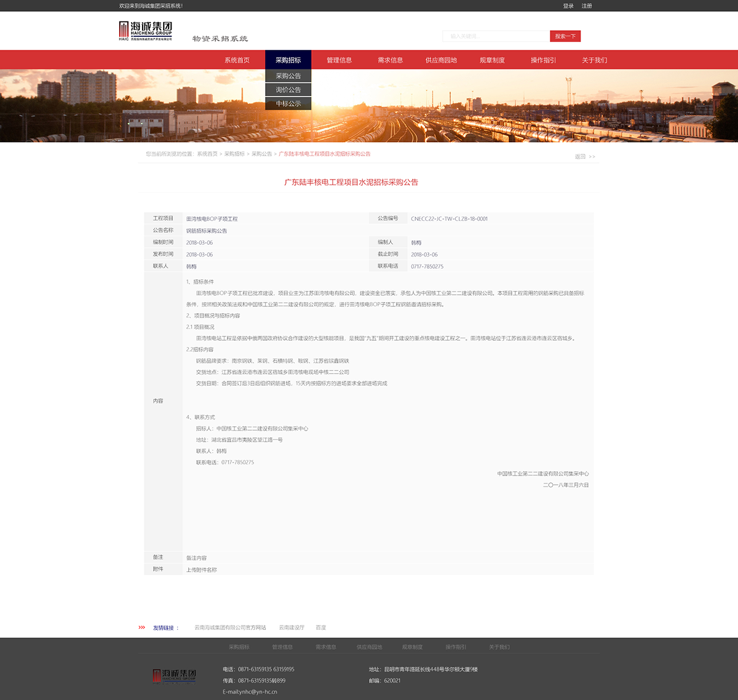Choose 中标公示 in the dropdown submenu
This screenshot has height=700, width=738.
(x=288, y=104)
